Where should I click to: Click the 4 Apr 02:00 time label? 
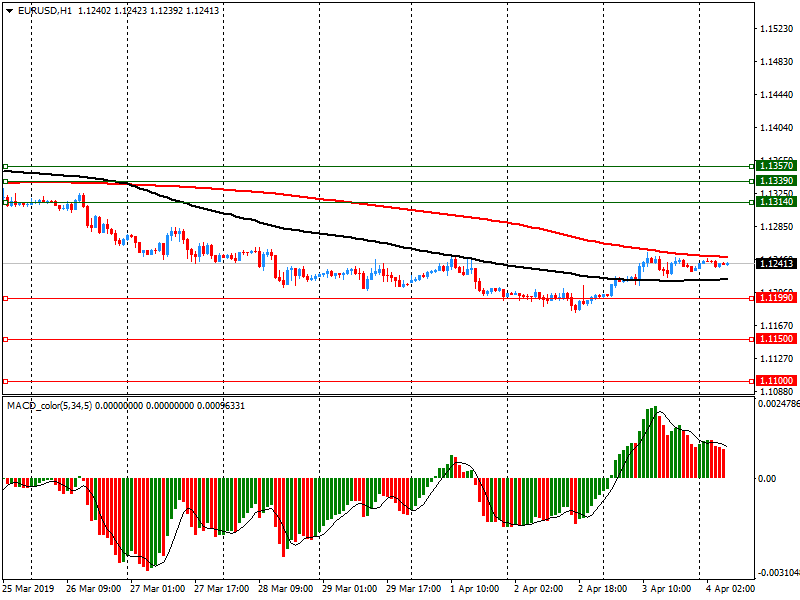[x=729, y=589]
